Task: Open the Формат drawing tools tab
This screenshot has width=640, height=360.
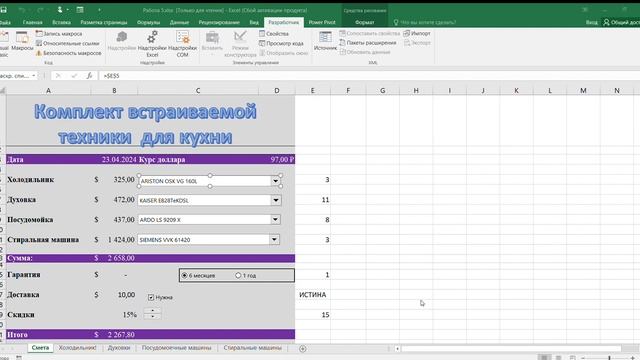Action: point(364,22)
